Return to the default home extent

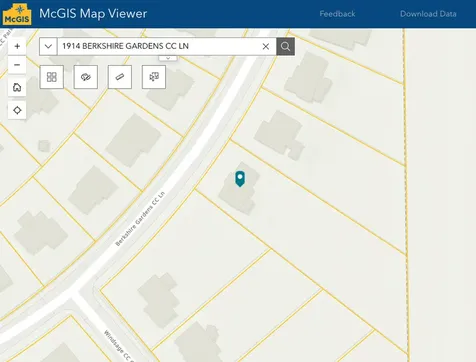17,87
